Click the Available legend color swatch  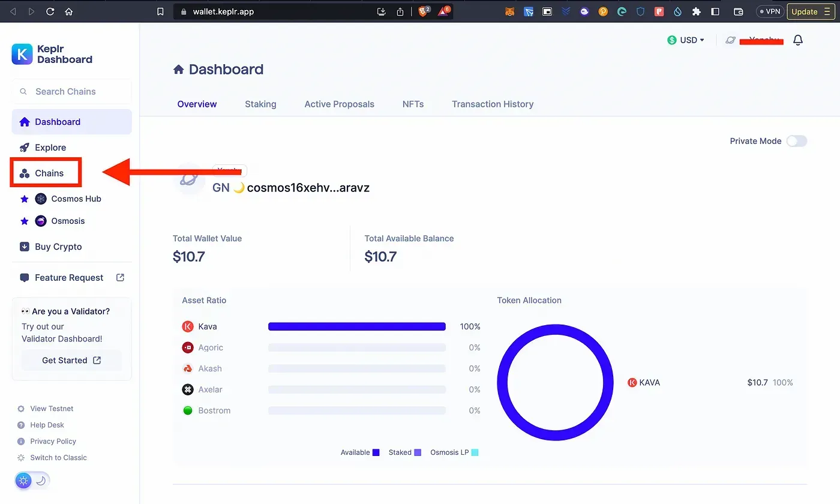coord(376,452)
